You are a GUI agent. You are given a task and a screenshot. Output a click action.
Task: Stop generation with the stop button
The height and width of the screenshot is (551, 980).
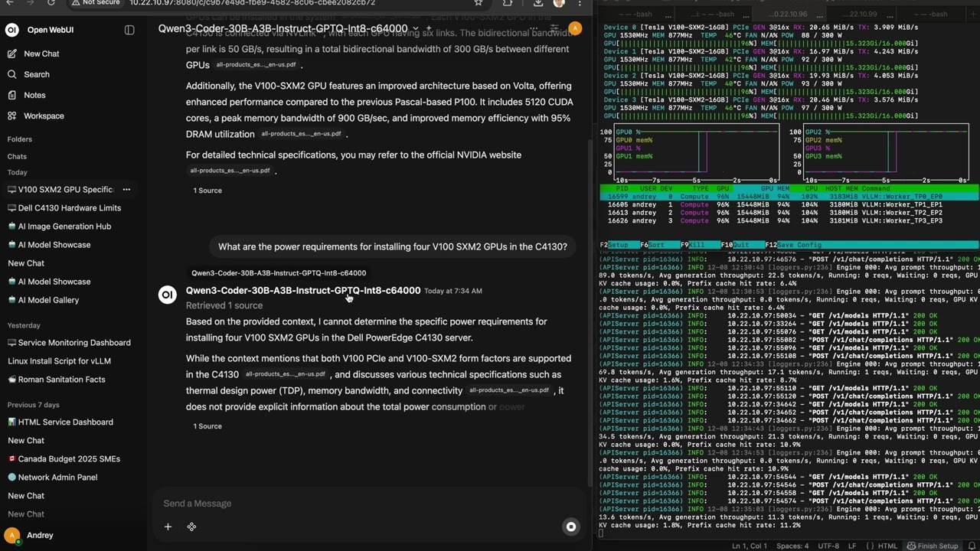pyautogui.click(x=571, y=527)
